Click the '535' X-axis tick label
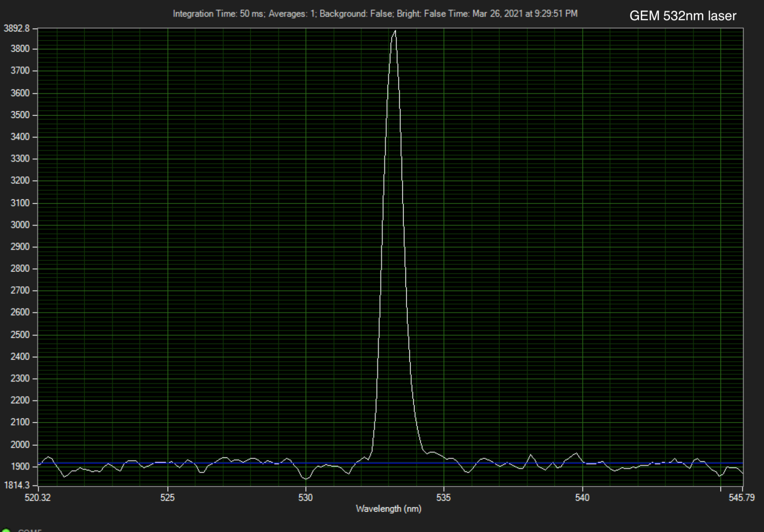Image resolution: width=764 pixels, height=532 pixels. click(x=444, y=497)
